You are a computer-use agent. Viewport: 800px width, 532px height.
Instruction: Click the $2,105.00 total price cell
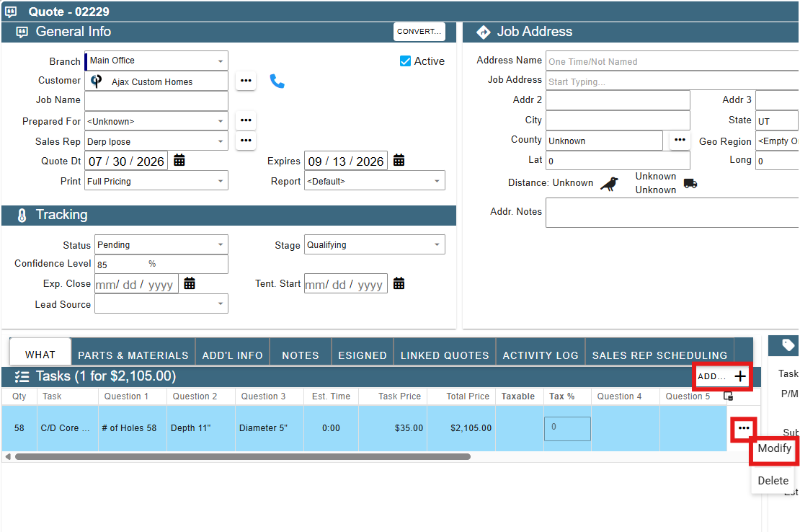(x=461, y=428)
